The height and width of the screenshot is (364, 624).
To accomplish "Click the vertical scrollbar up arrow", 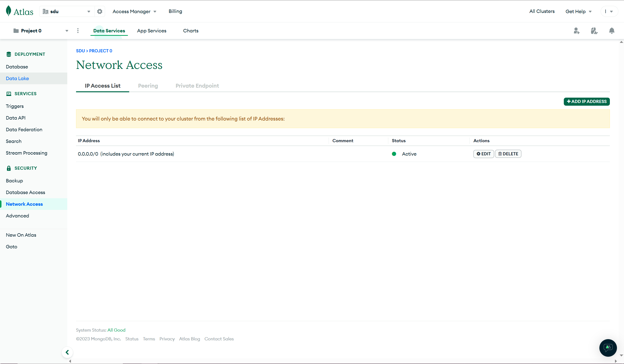I will click(x=621, y=42).
